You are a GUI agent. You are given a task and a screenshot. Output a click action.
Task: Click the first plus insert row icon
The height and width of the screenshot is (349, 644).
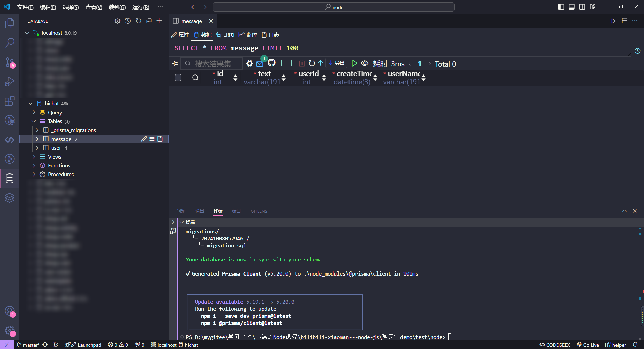click(281, 63)
